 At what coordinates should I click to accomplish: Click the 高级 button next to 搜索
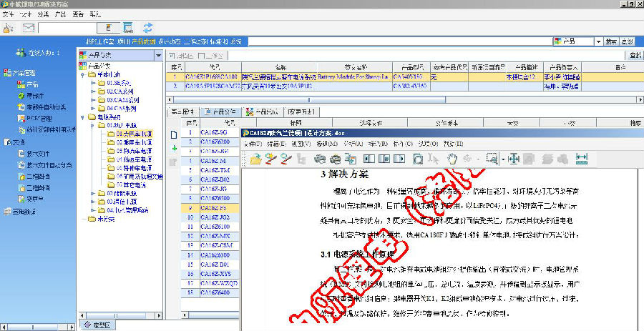(x=627, y=41)
